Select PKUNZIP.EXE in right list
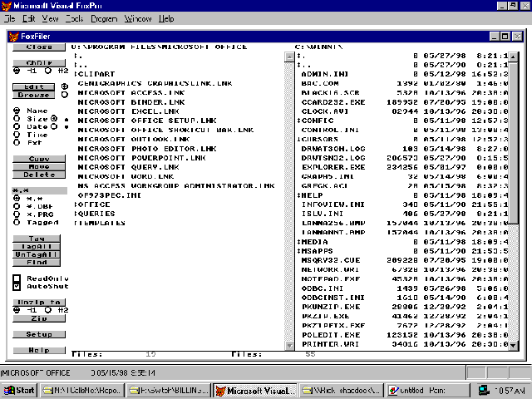 click(x=331, y=307)
